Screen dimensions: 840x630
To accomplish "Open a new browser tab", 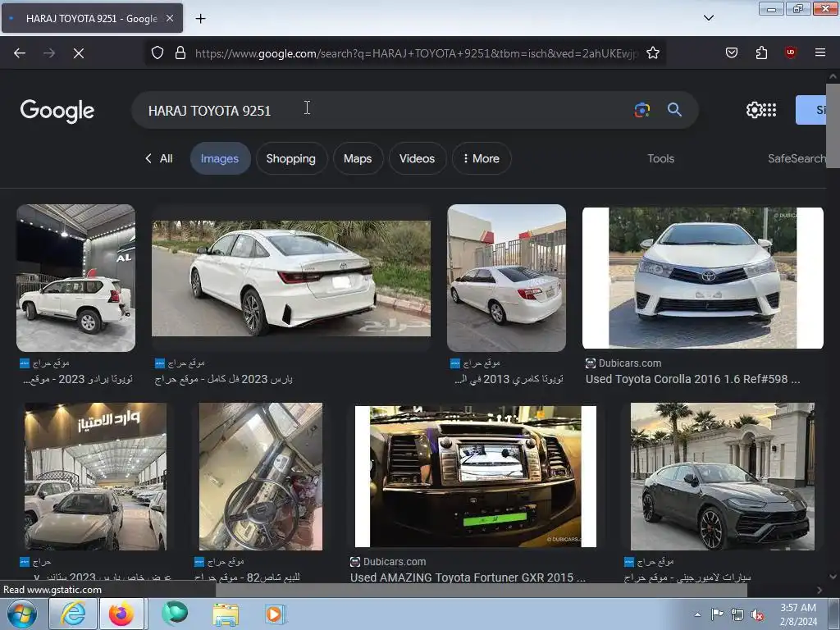I will coord(200,19).
